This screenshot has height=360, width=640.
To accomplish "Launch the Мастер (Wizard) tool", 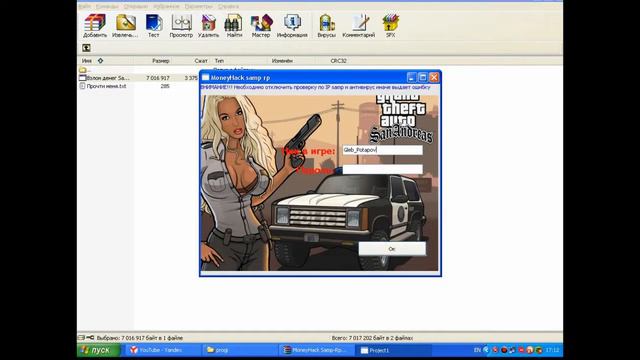I will tap(261, 25).
